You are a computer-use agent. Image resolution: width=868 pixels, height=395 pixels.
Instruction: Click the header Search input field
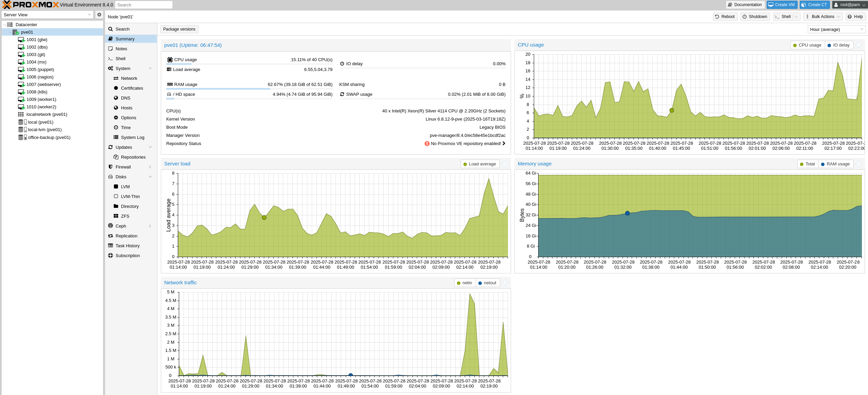click(144, 5)
